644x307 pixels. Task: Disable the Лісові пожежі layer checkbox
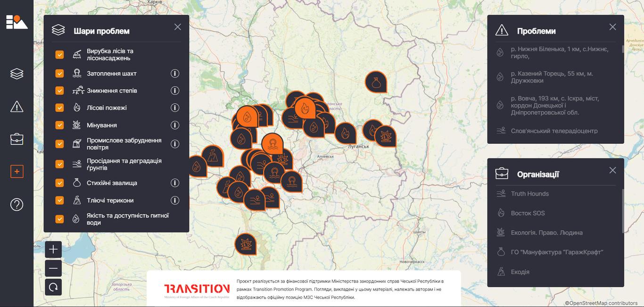pyautogui.click(x=59, y=108)
